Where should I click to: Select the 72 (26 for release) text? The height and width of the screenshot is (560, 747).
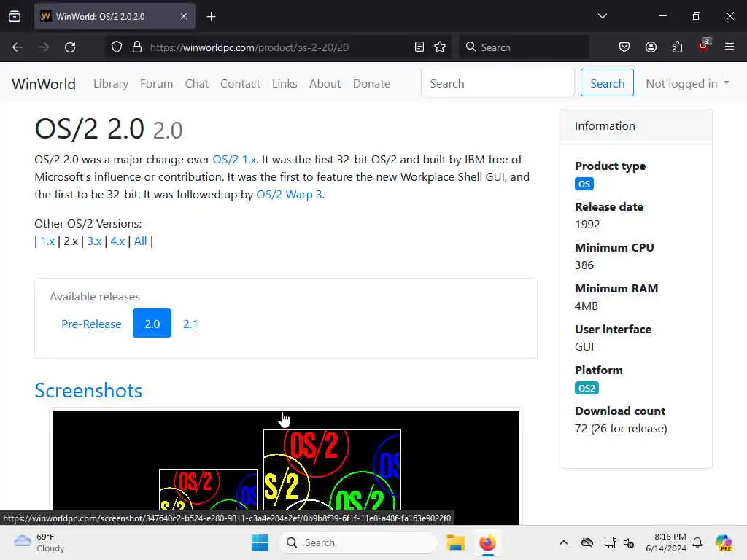coord(621,429)
